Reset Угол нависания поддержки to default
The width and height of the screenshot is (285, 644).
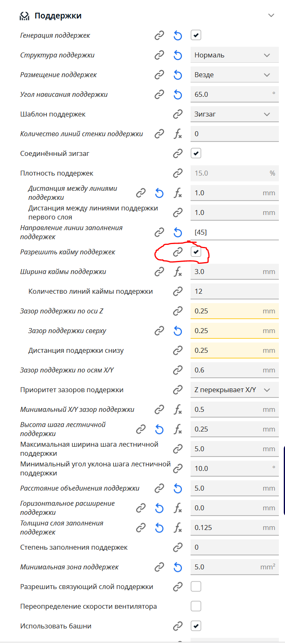click(x=178, y=95)
